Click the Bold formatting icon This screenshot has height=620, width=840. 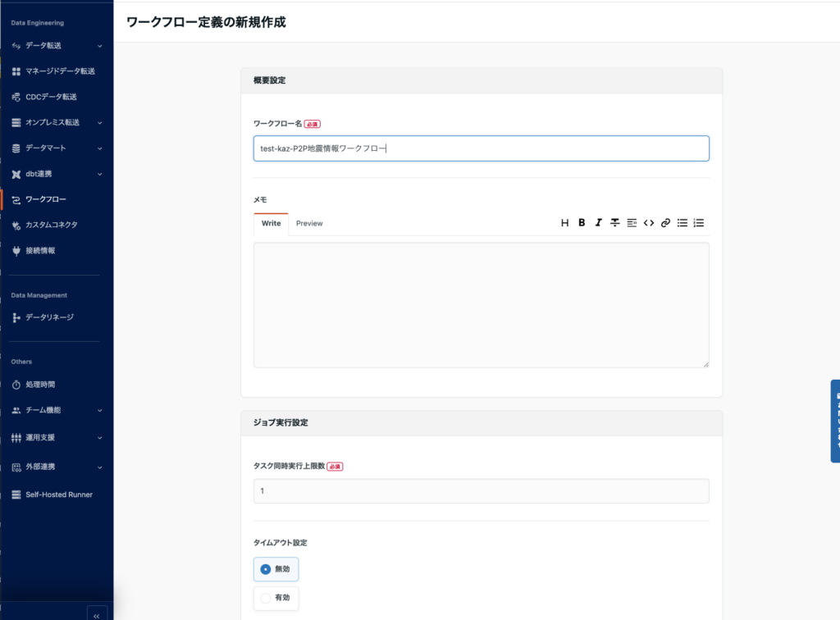tap(582, 222)
